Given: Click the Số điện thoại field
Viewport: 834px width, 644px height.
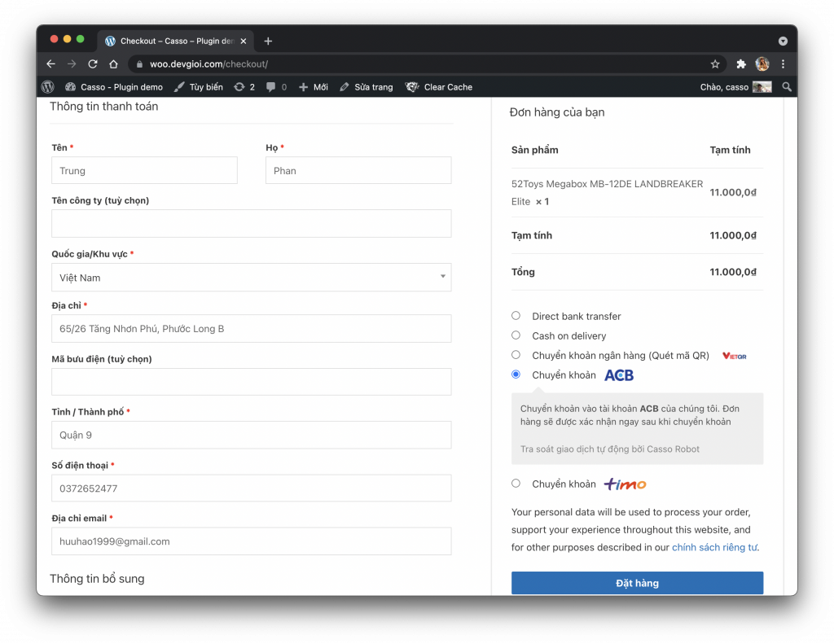Looking at the screenshot, I should click(252, 488).
